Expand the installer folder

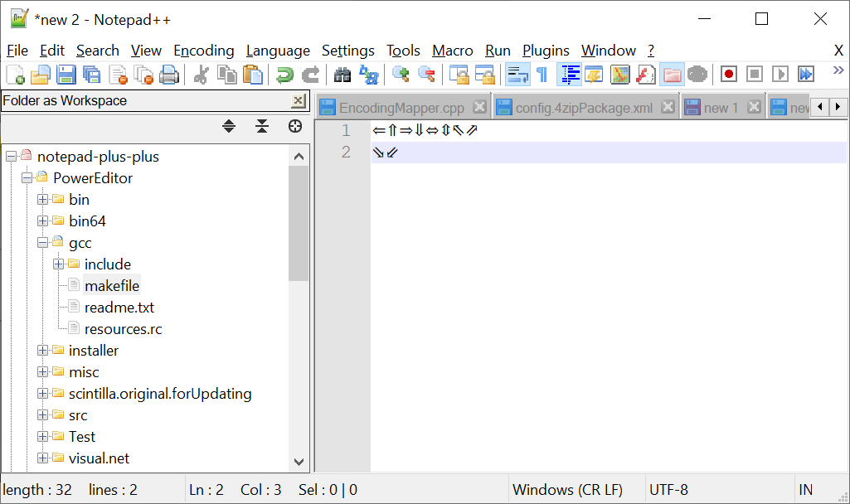click(42, 351)
